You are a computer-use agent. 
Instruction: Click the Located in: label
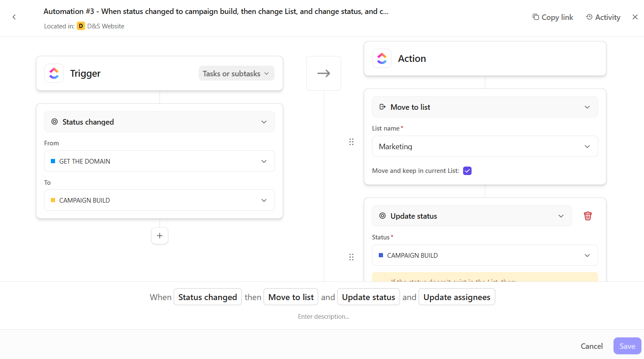click(x=59, y=26)
